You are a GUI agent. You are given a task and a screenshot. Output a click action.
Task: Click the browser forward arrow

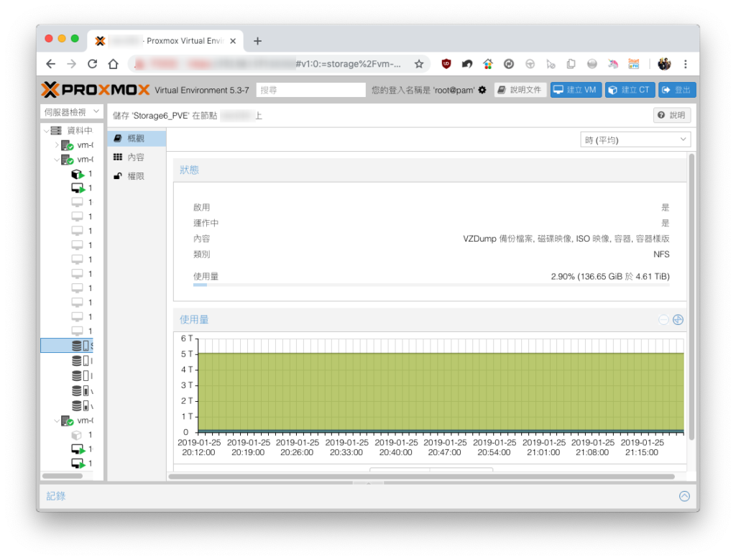click(71, 64)
